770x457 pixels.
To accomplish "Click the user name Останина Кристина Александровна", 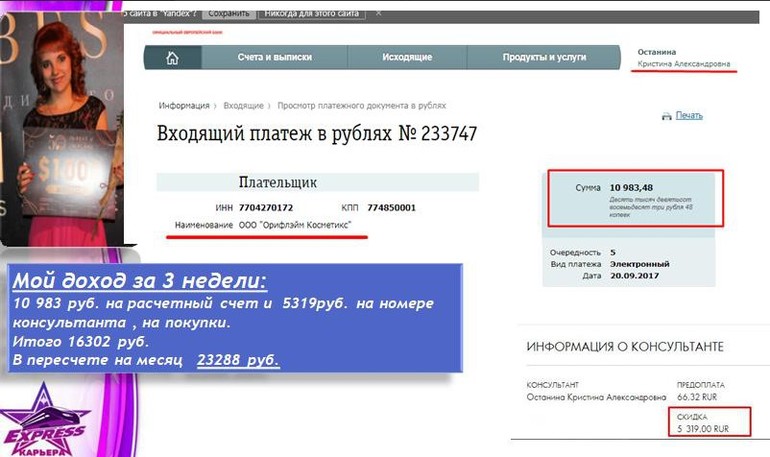I will (x=683, y=58).
